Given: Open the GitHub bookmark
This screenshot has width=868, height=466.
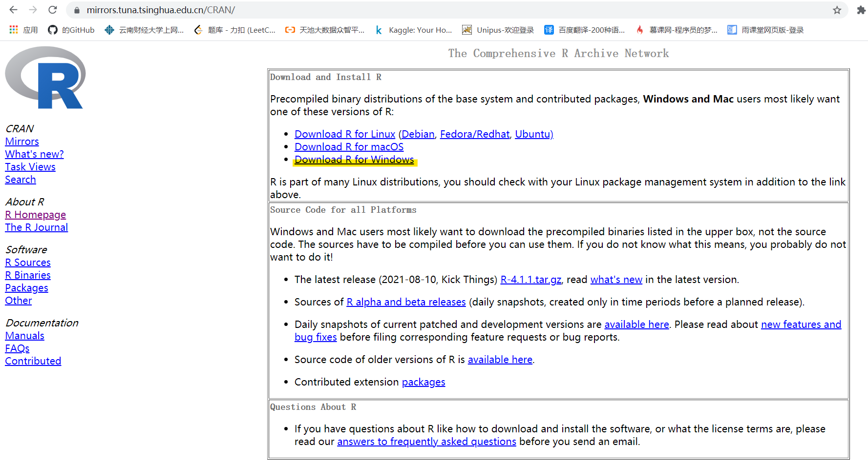Looking at the screenshot, I should [71, 30].
